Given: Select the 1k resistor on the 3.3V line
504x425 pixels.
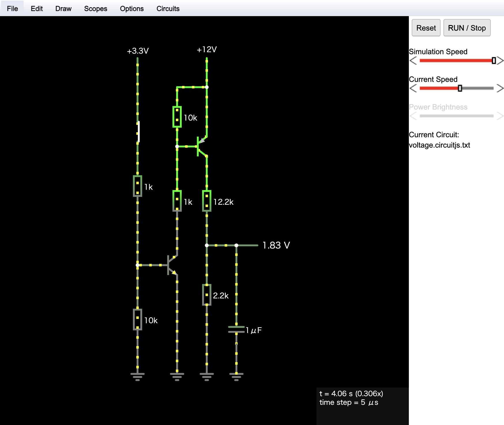Looking at the screenshot, I should (138, 186).
